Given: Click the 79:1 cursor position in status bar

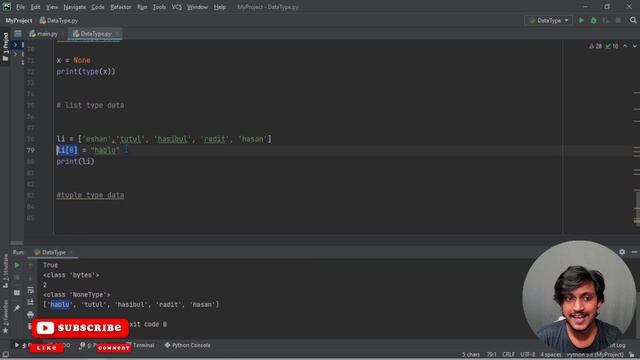Looking at the screenshot, I should 491,355.
